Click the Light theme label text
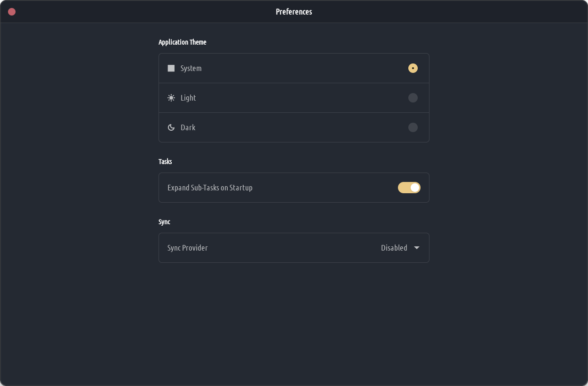Viewport: 588px width, 386px height. point(188,98)
